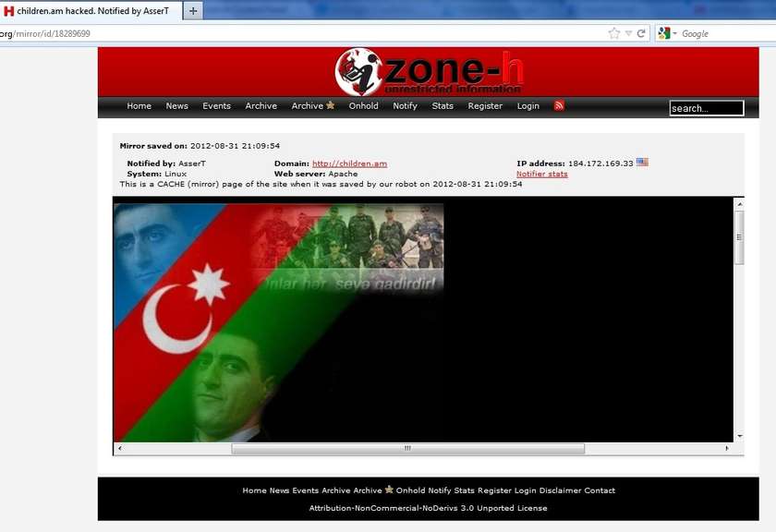Expand the search engine selector dropdown
Screen dimensions: 776x532
[674, 33]
